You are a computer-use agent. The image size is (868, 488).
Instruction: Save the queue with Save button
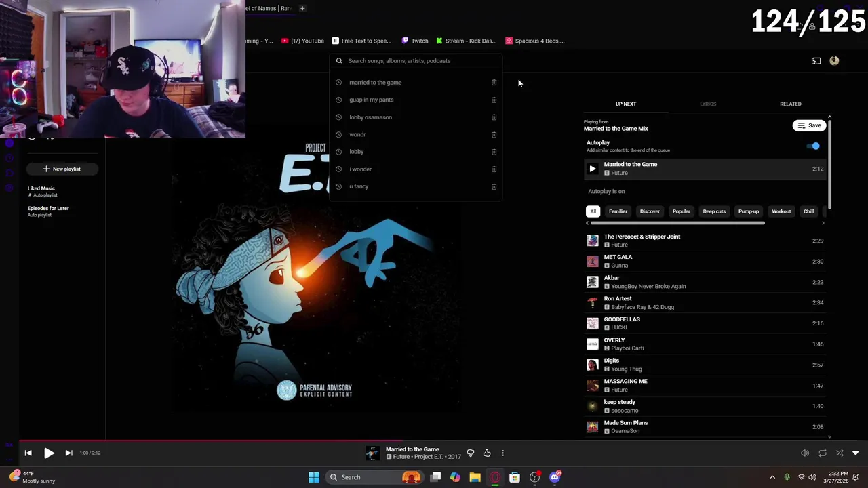pyautogui.click(x=809, y=125)
